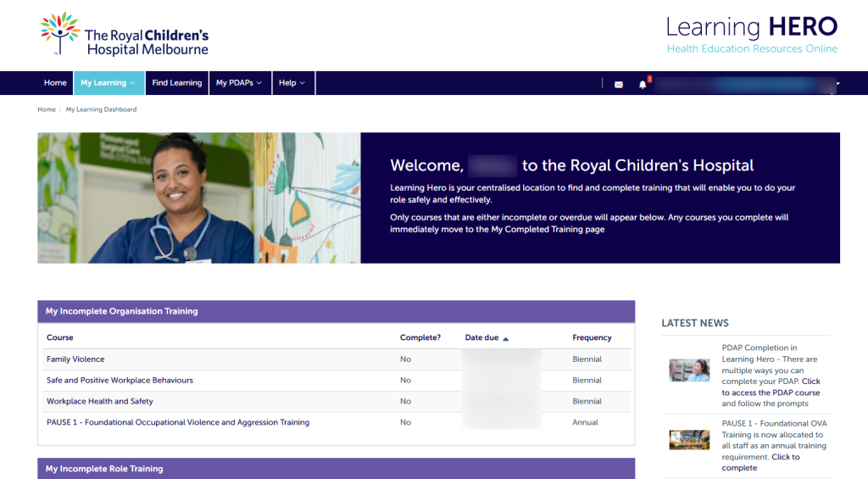Expand the Help menu
This screenshot has width=868, height=479.
coord(292,83)
